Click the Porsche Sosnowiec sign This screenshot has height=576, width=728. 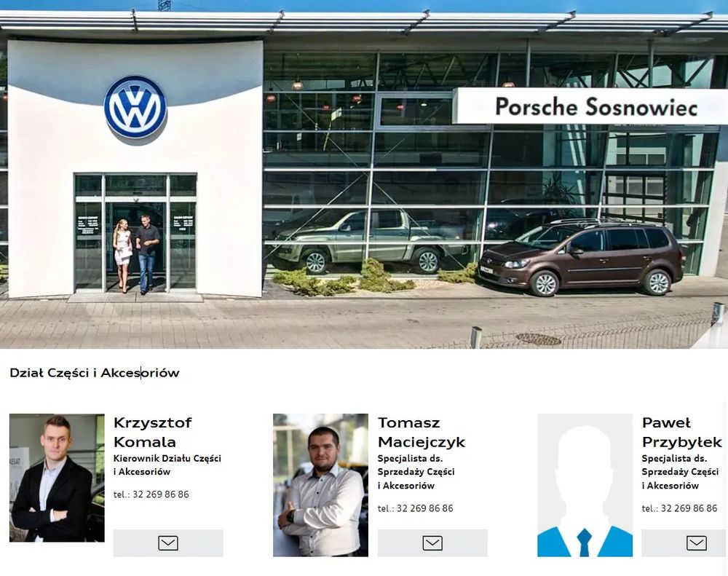(596, 107)
